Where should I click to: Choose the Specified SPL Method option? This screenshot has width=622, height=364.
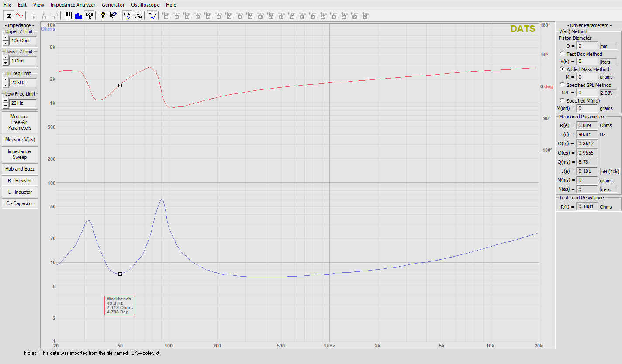[562, 85]
